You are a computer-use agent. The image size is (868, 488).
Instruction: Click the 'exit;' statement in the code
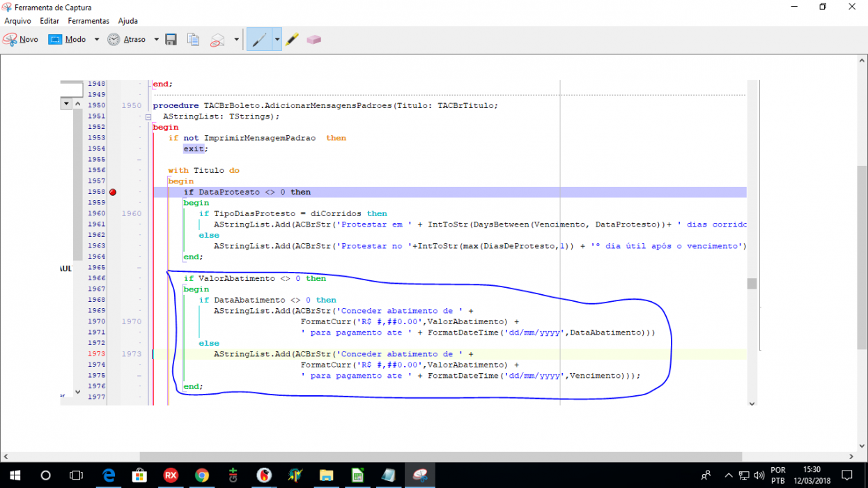click(x=196, y=149)
